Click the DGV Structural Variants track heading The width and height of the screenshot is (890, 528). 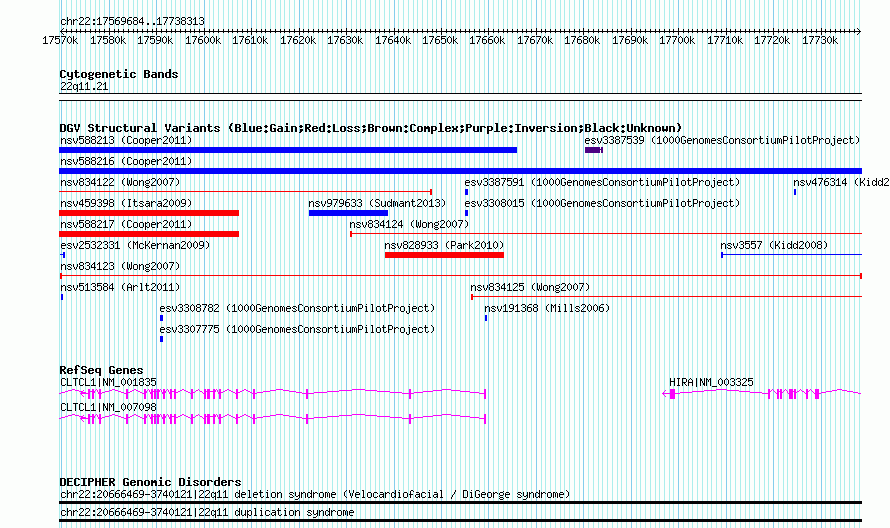(x=371, y=128)
